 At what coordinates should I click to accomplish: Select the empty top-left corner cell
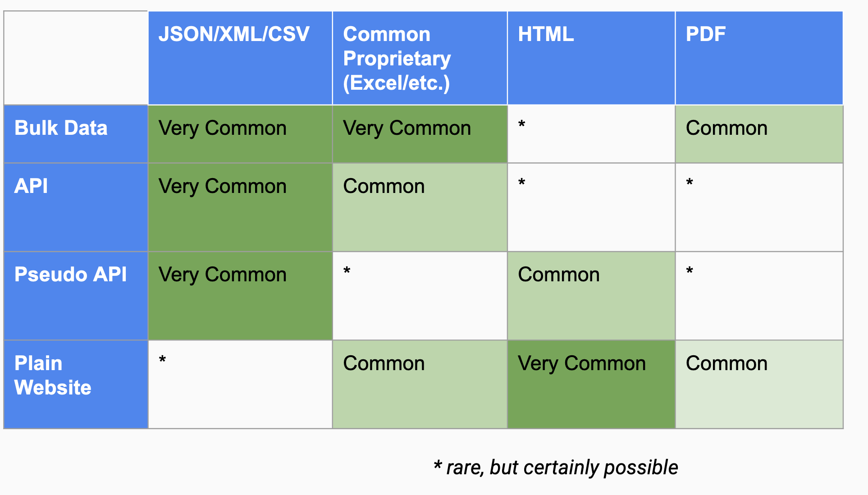(76, 58)
